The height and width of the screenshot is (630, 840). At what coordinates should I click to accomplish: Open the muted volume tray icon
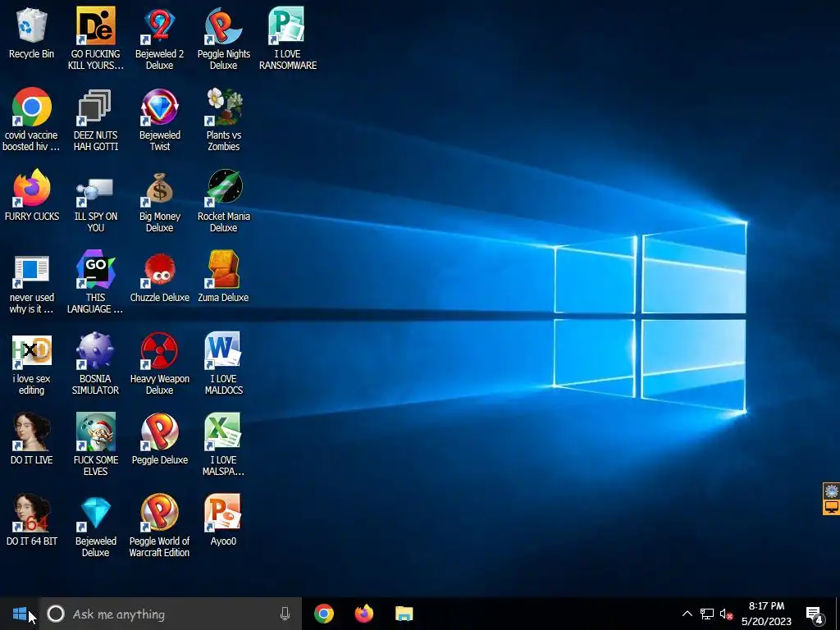tap(726, 614)
